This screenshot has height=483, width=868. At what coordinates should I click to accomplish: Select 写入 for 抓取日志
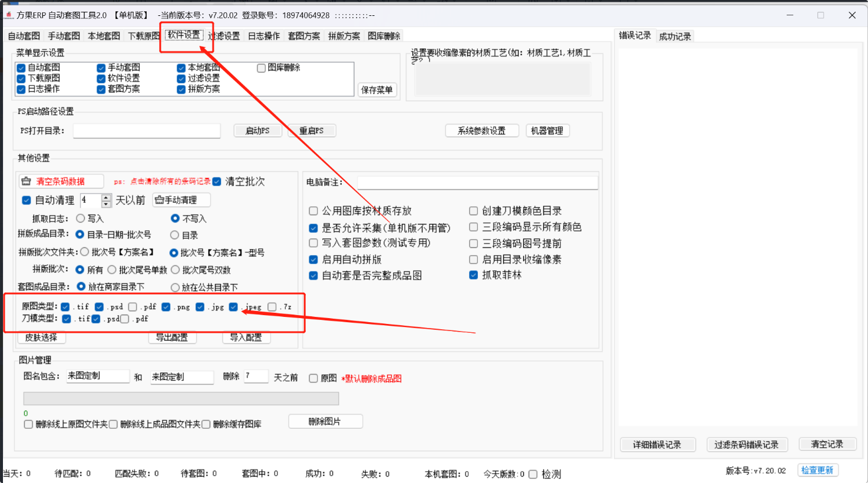coord(80,219)
